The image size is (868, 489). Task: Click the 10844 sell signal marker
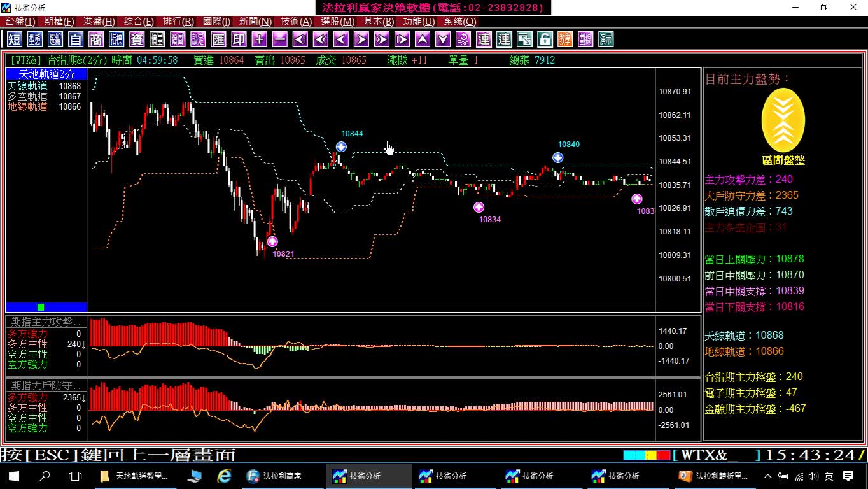tap(341, 147)
